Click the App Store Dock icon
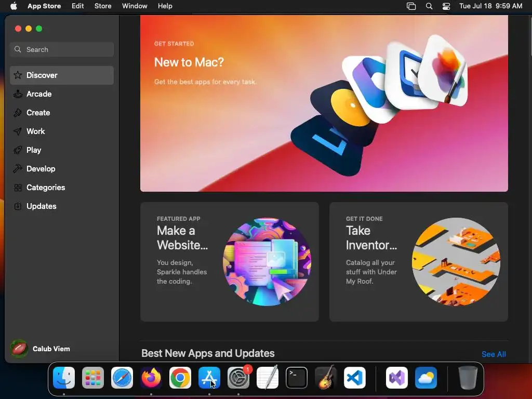Image resolution: width=532 pixels, height=399 pixels. pos(209,378)
